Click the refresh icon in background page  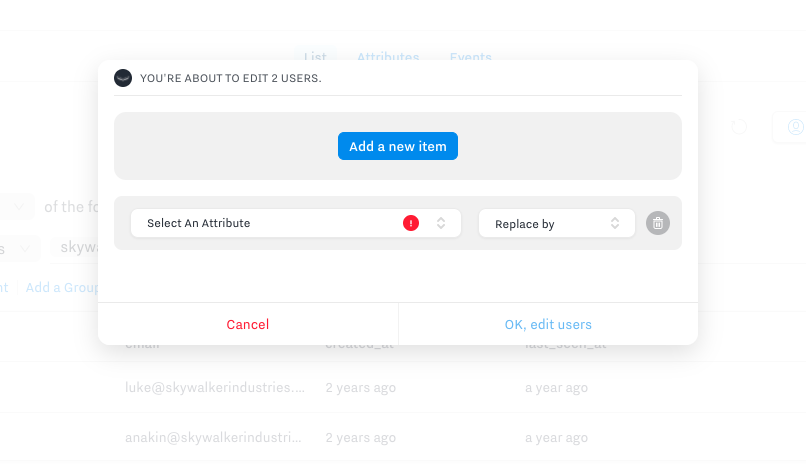(739, 126)
